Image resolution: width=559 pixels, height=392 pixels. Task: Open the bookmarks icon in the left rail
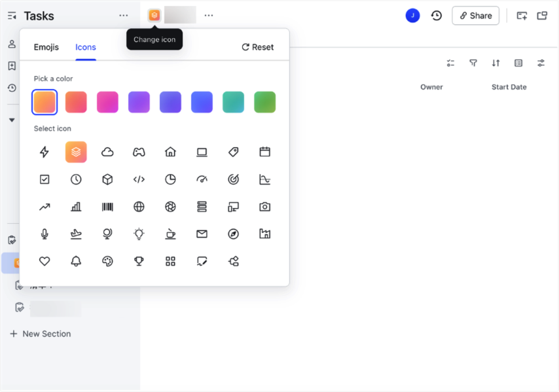point(12,66)
